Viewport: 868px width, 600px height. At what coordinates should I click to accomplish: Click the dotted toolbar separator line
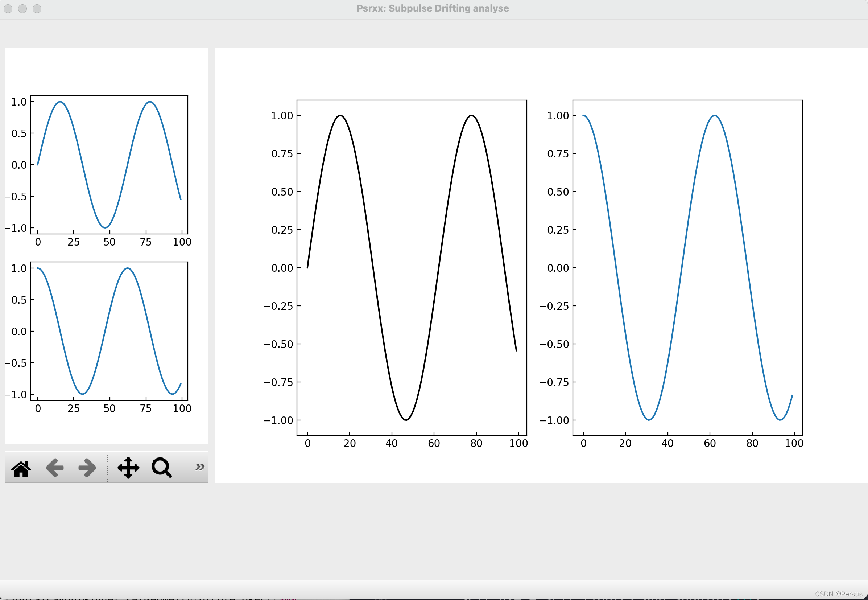point(108,467)
